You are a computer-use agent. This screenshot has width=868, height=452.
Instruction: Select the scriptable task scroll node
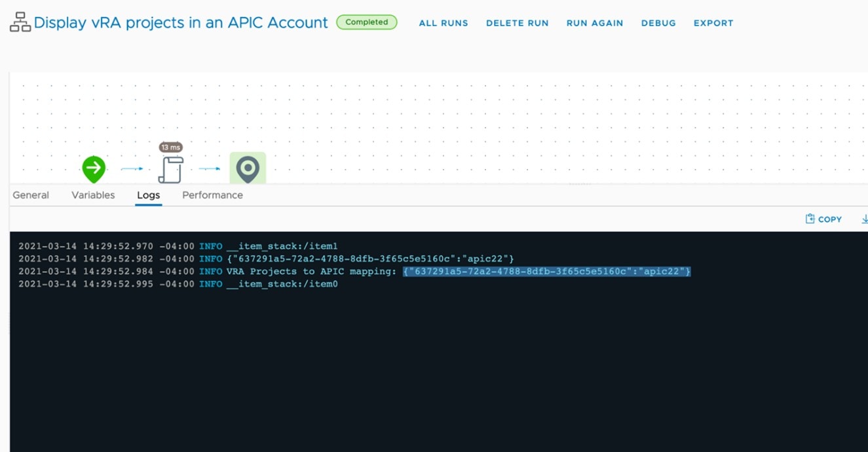(170, 170)
